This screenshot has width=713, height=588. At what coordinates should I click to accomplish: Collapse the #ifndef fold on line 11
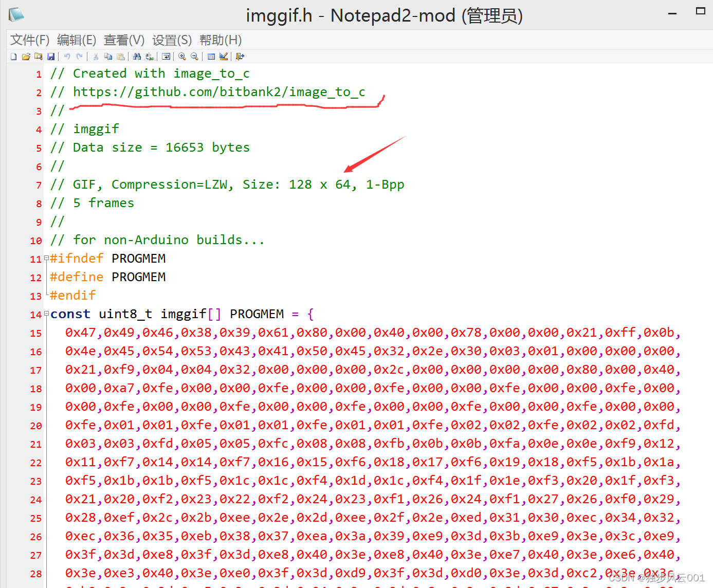(x=47, y=258)
